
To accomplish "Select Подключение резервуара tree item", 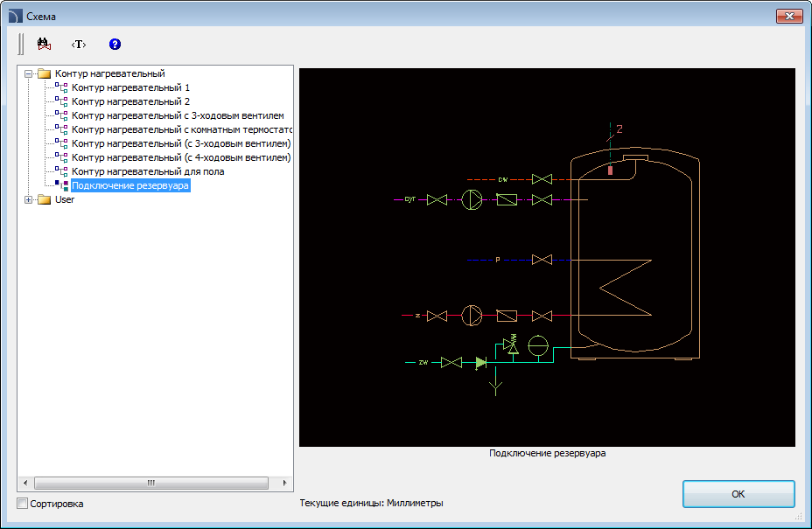I will pos(130,185).
